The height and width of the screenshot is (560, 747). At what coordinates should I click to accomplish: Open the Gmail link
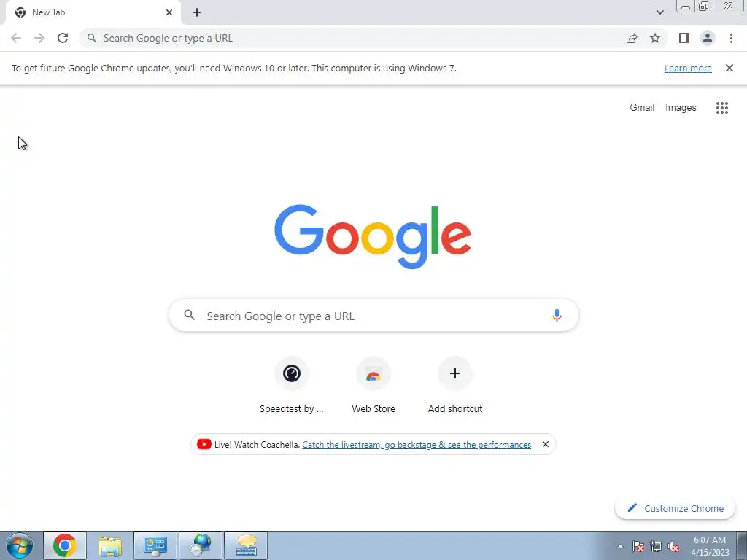tap(642, 108)
